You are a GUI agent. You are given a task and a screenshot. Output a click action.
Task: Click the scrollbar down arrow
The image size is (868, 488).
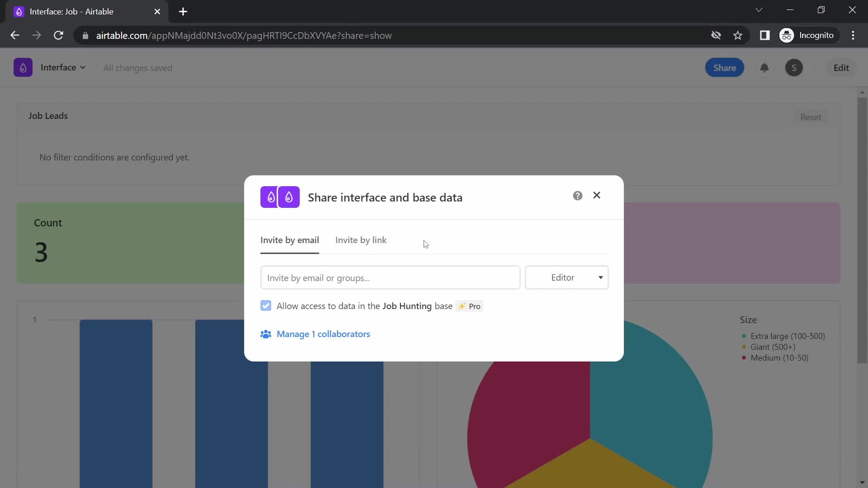[x=862, y=483]
